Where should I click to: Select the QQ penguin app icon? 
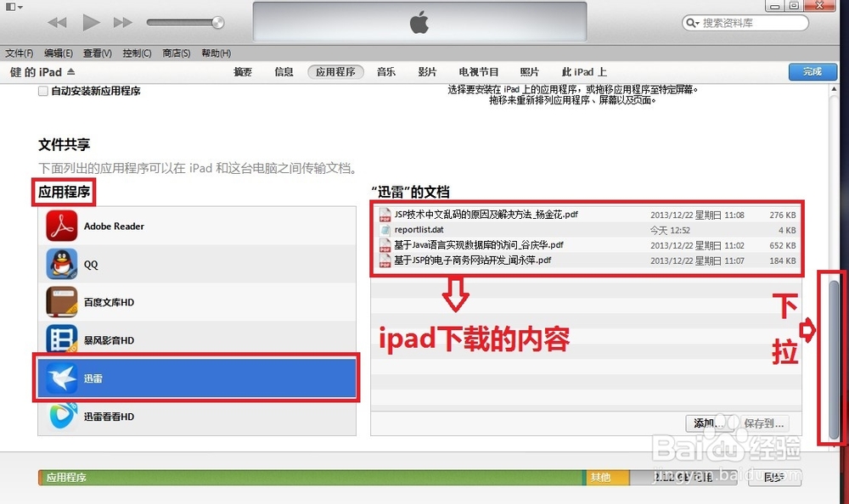click(x=62, y=264)
